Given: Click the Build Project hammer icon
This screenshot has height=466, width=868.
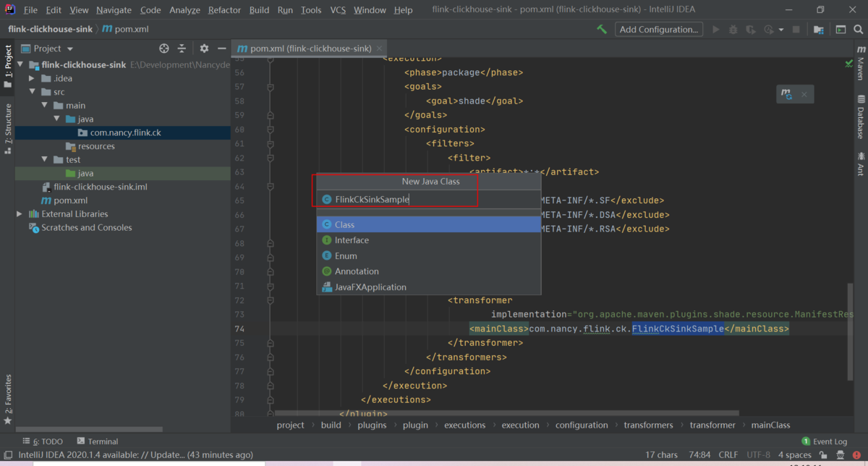Looking at the screenshot, I should coord(602,30).
